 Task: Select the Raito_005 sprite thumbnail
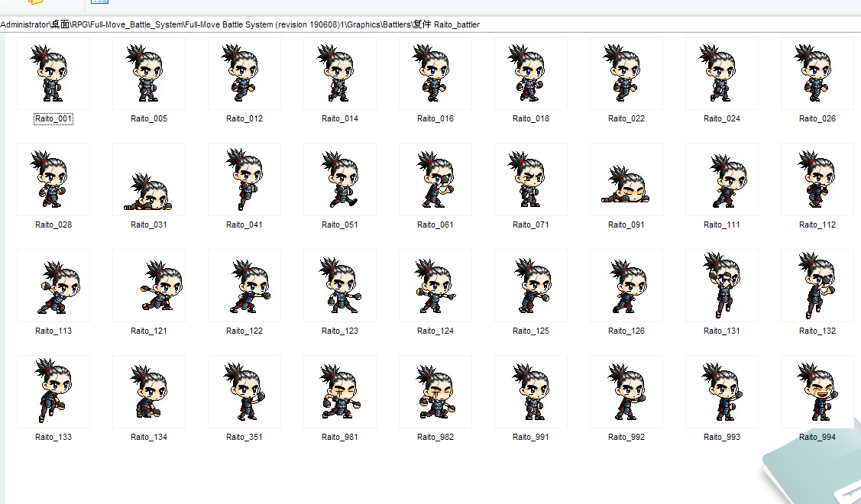click(x=149, y=73)
